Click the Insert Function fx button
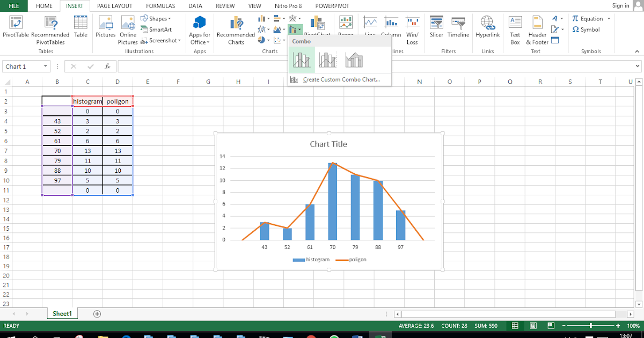644x338 pixels. 107,67
